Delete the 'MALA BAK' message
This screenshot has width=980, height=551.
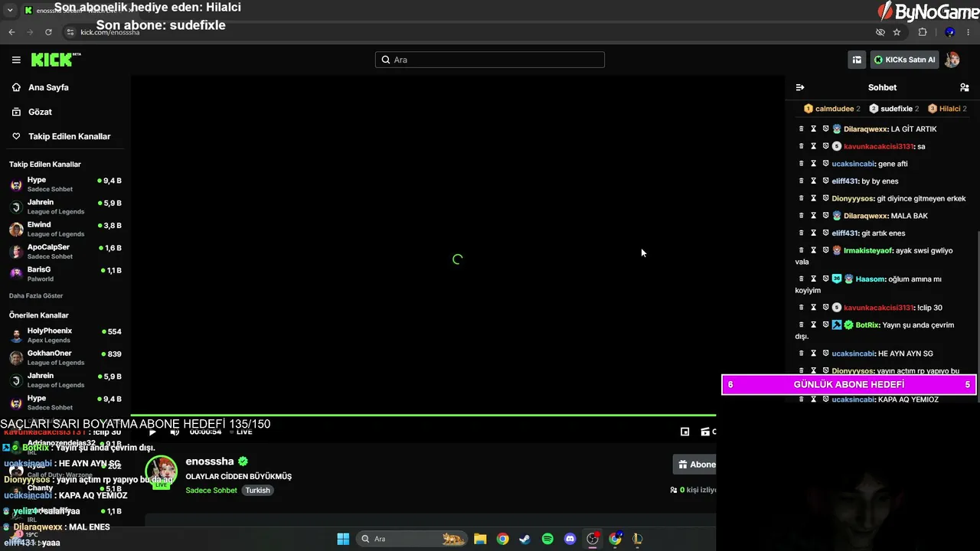(x=802, y=216)
